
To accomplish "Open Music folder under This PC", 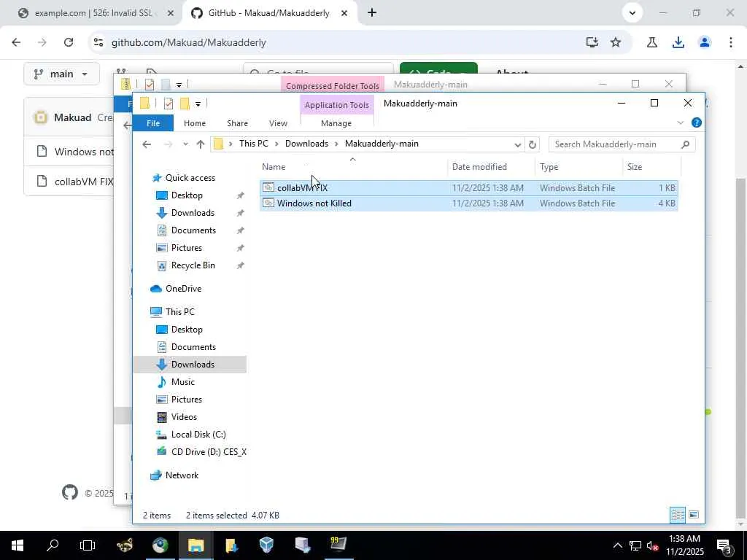I will pos(183,382).
